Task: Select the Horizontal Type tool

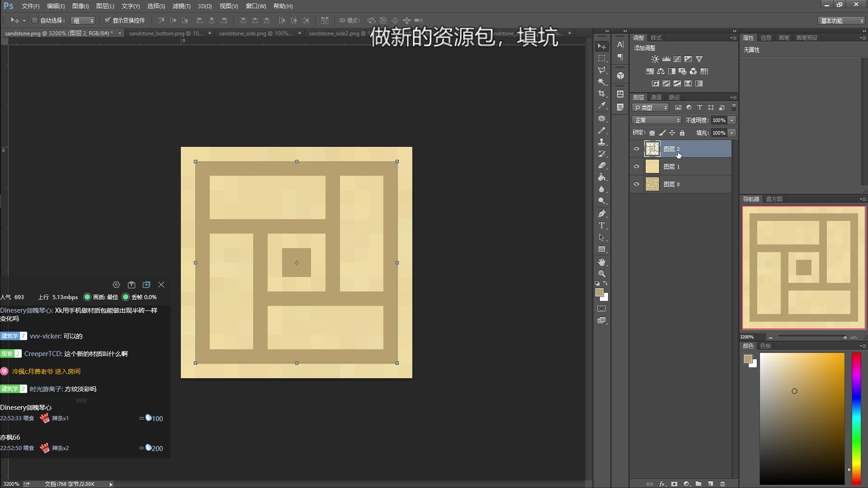Action: click(x=602, y=225)
